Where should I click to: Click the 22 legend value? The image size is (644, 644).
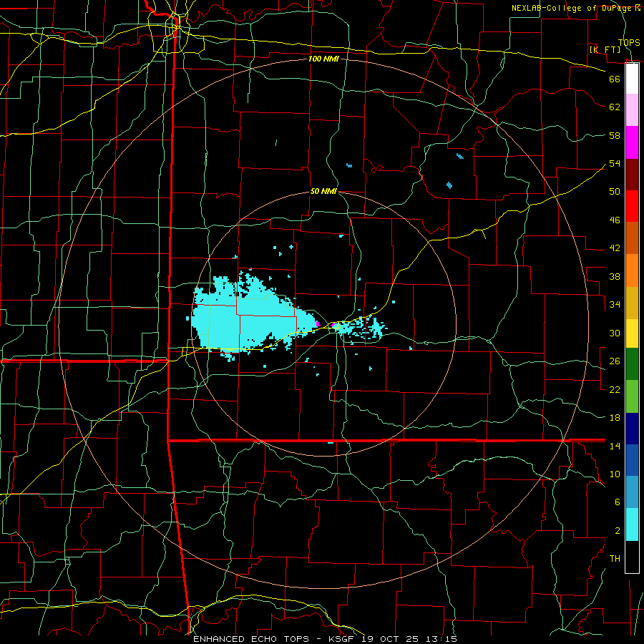pos(615,390)
